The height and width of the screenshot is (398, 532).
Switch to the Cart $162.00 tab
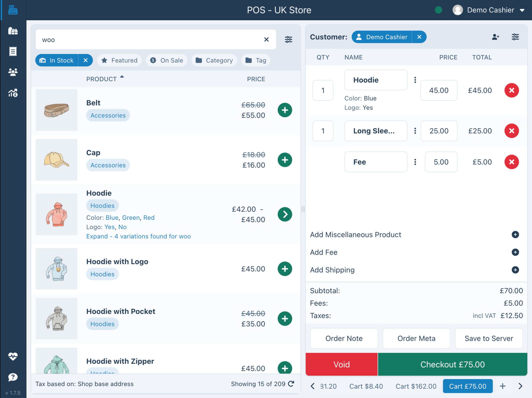(416, 386)
